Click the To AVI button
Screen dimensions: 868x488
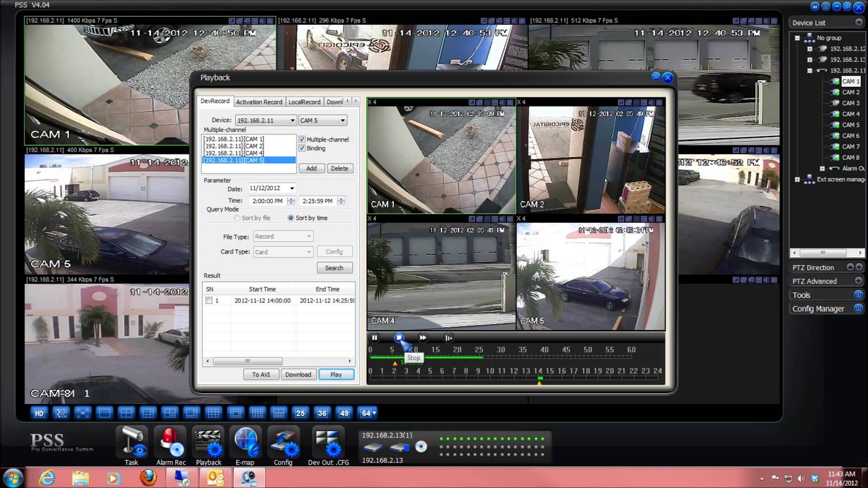(261, 375)
